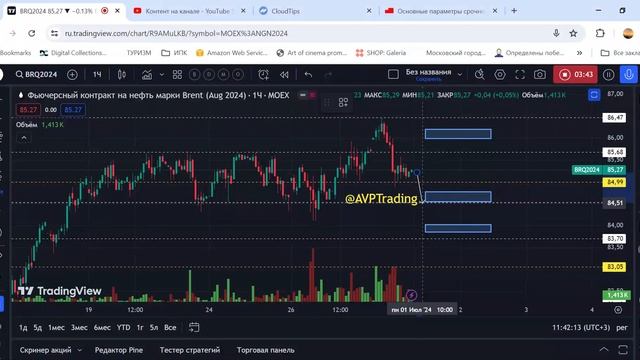Collapse the indicator legend chevron
The width and height of the screenshot is (640, 360).
tap(24, 138)
